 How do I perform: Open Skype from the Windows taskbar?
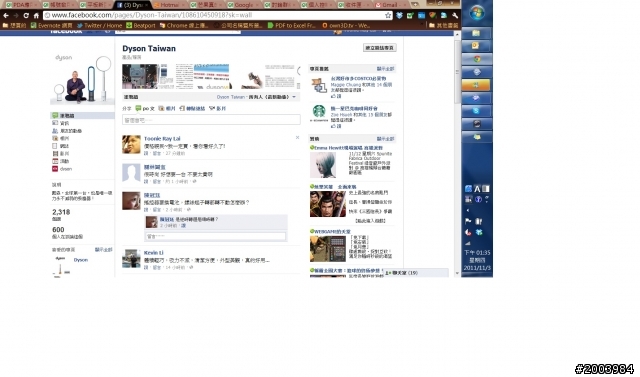coord(476,111)
